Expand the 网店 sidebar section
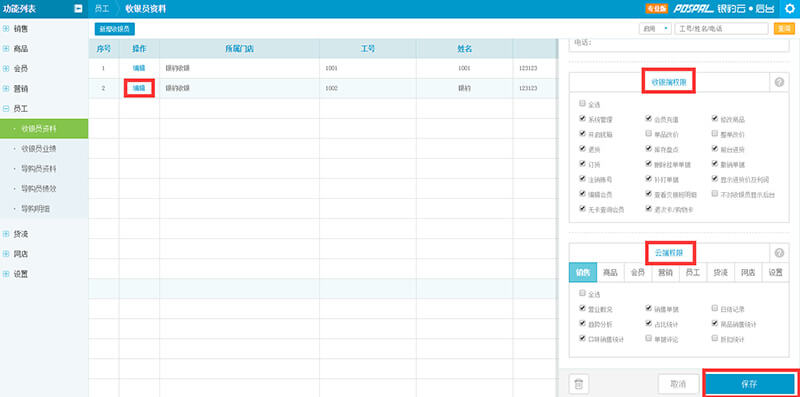Screen dimensions: 800x397 pos(6,254)
